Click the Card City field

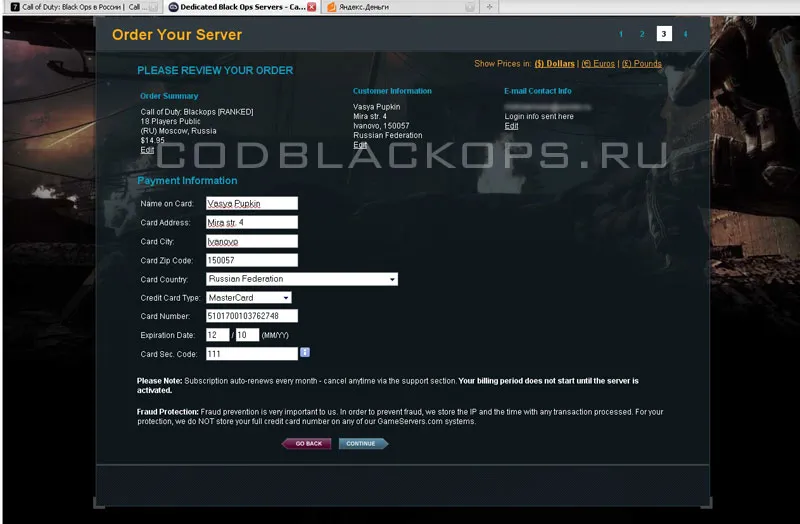click(252, 241)
